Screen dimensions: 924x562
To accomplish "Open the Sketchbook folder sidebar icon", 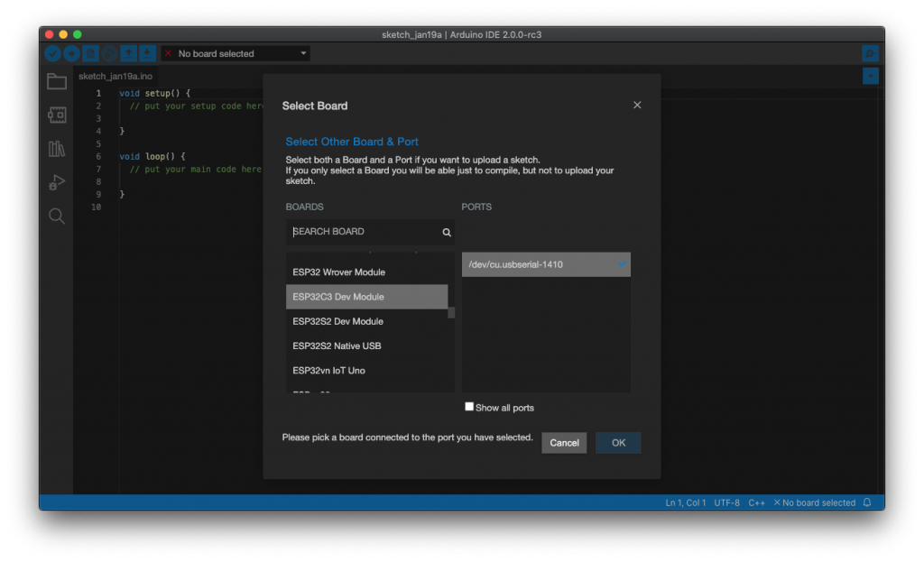I will point(57,81).
